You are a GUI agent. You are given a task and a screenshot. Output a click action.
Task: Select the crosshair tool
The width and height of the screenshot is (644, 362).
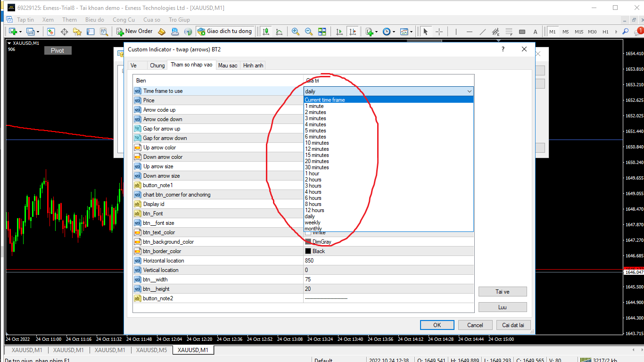[439, 32]
